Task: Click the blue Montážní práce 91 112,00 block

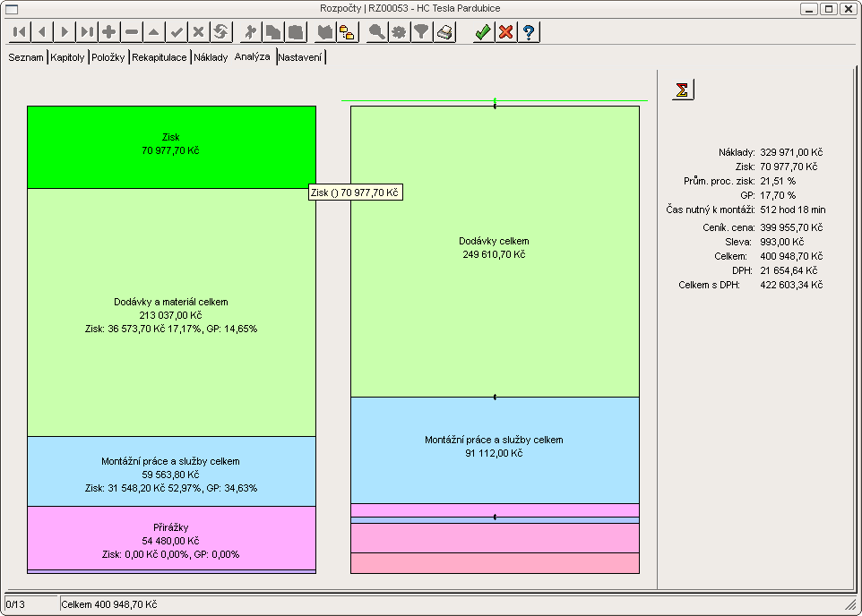Action: [x=494, y=449]
